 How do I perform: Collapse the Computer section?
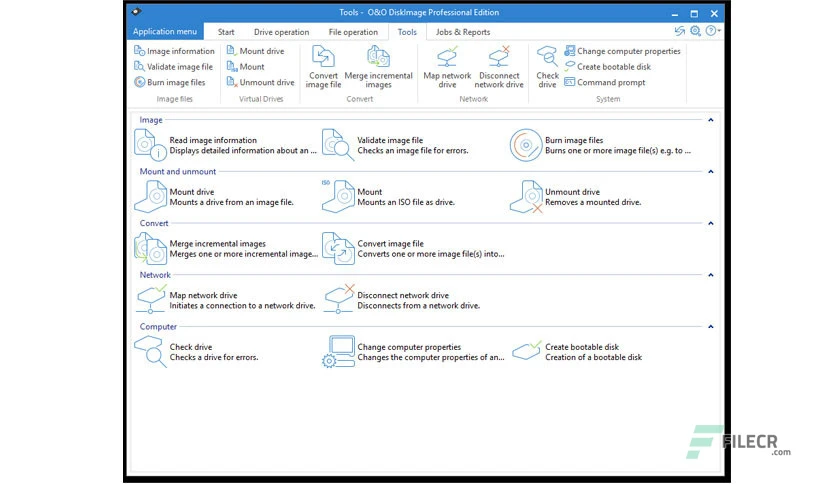711,327
